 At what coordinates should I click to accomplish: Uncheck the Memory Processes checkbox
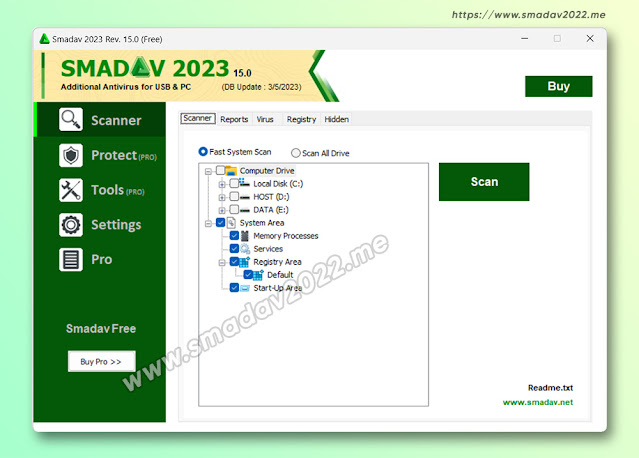point(234,236)
